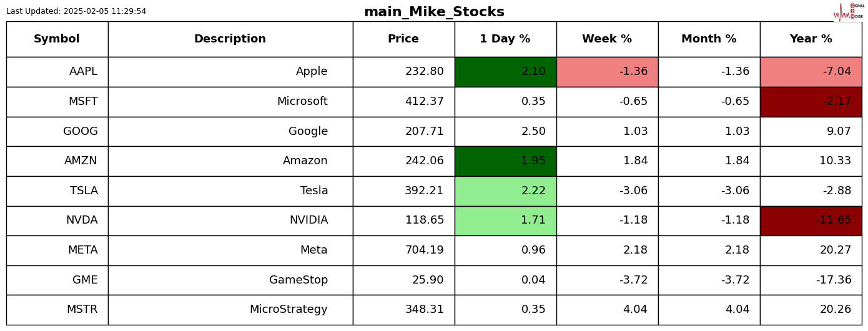Click the pink AAPL -7.04 year cell
This screenshot has width=868, height=331.
tap(811, 72)
